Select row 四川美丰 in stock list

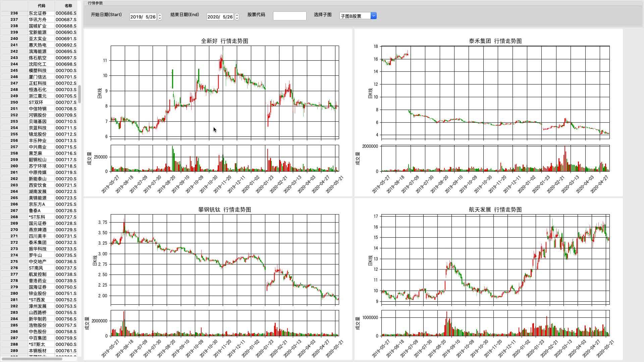click(39, 236)
